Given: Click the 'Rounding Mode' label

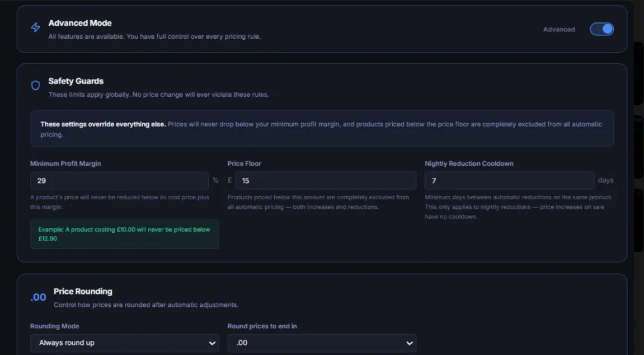Looking at the screenshot, I should [55, 326].
